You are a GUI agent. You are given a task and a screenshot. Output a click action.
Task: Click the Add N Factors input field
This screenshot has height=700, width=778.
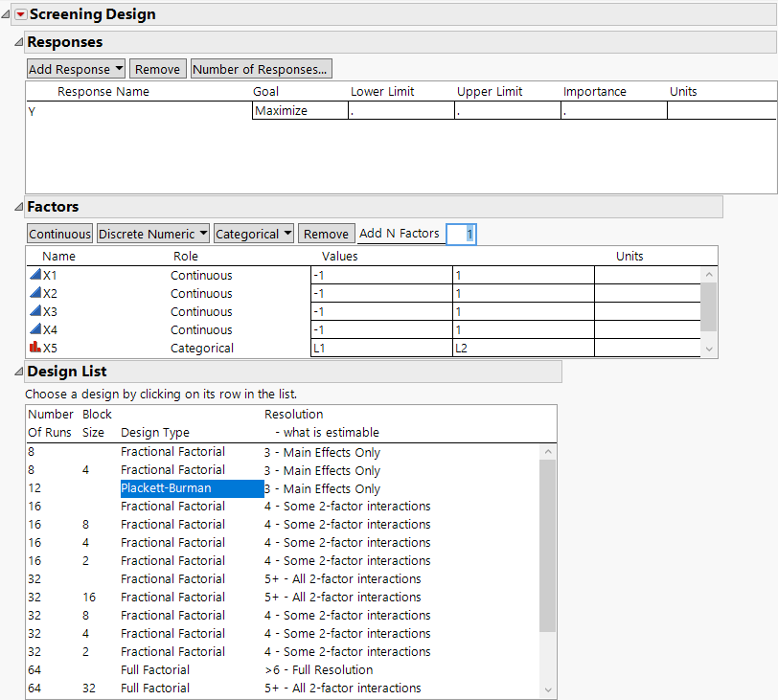(x=461, y=233)
